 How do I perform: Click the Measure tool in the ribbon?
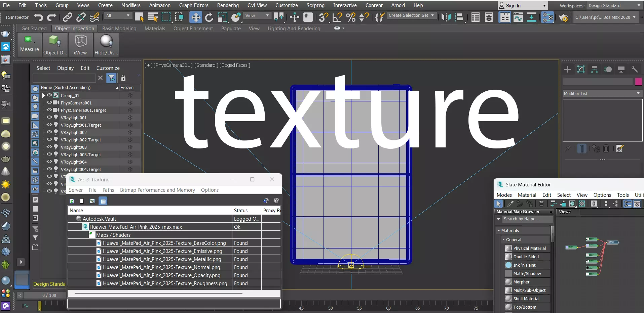click(x=30, y=44)
